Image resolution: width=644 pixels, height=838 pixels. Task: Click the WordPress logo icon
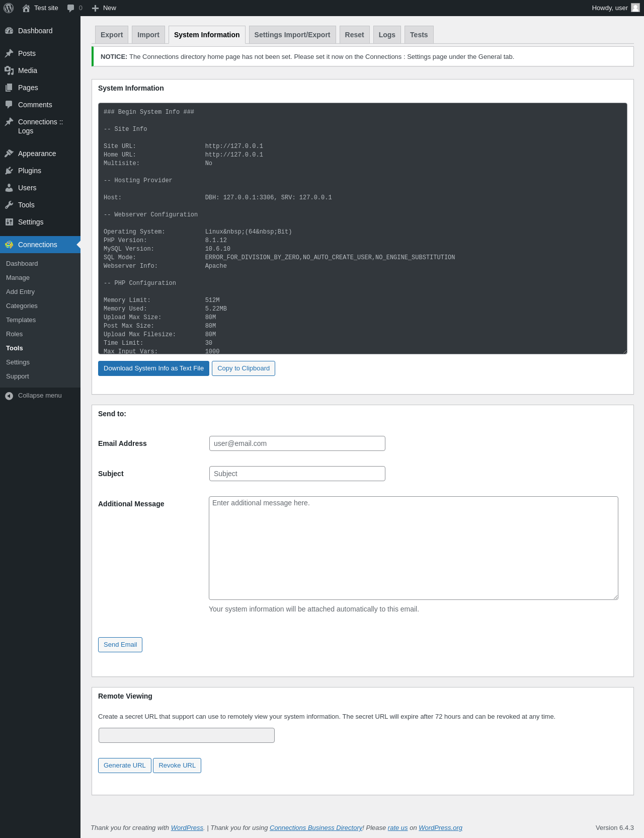9,8
